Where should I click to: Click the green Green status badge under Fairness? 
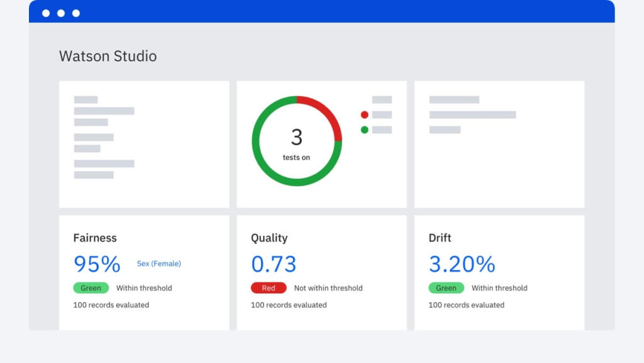coord(91,288)
